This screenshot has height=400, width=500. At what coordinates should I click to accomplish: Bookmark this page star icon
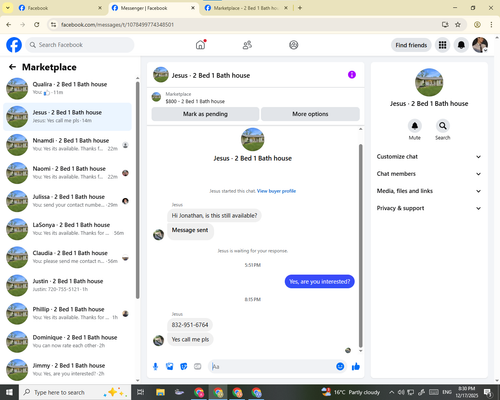pyautogui.click(x=458, y=25)
